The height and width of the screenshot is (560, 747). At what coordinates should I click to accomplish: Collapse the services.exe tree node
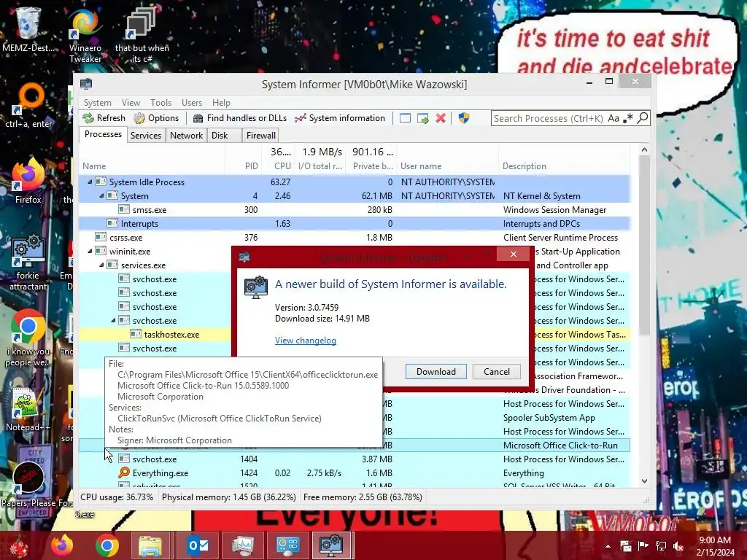[101, 265]
